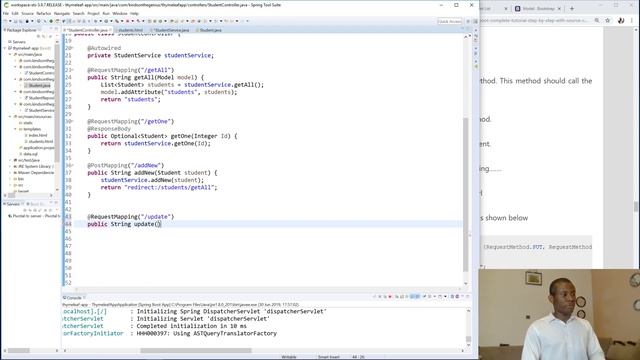Click the Chrome address bar
Image resolution: width=640 pixels, height=360 pixels.
(x=535, y=20)
